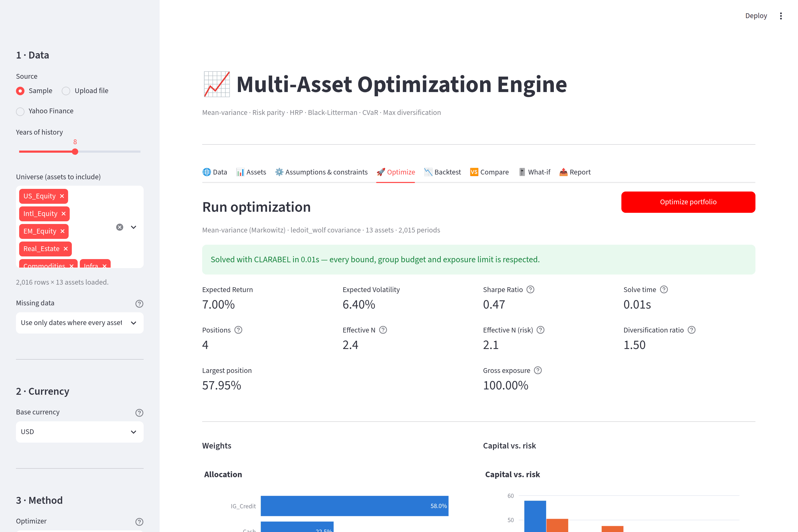This screenshot has width=798, height=532.
Task: Select the Optimize tab
Action: click(396, 172)
